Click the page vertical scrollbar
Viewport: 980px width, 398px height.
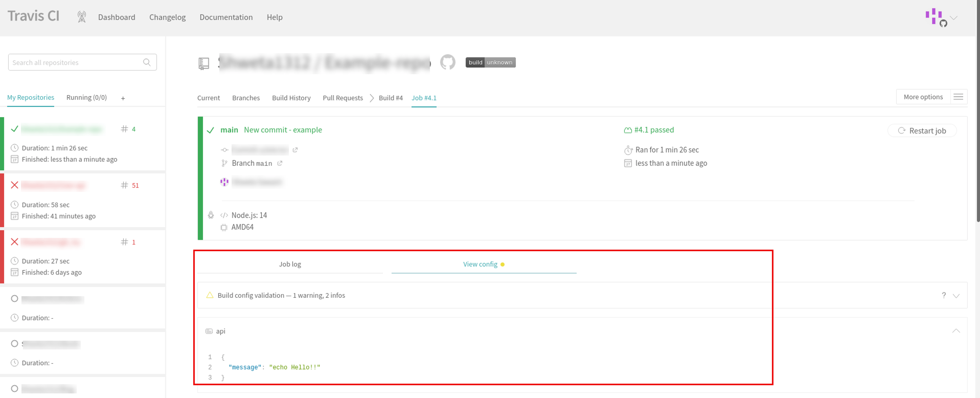(x=977, y=110)
